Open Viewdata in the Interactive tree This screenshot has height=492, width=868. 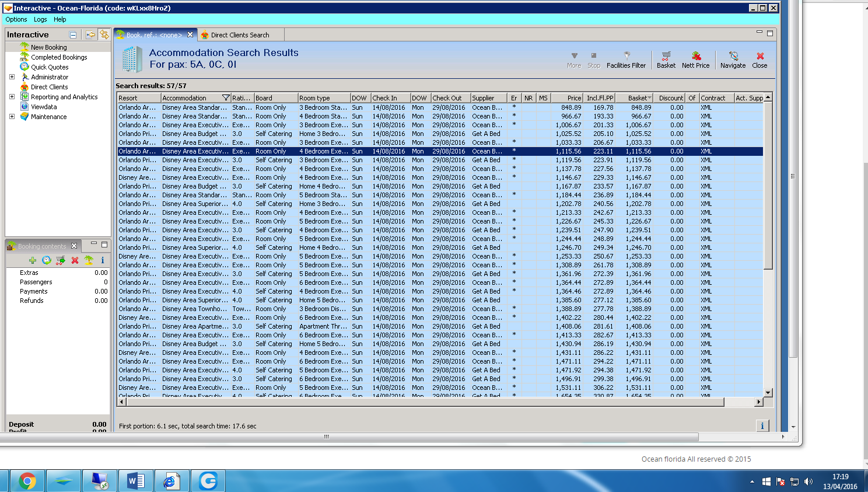tap(44, 107)
